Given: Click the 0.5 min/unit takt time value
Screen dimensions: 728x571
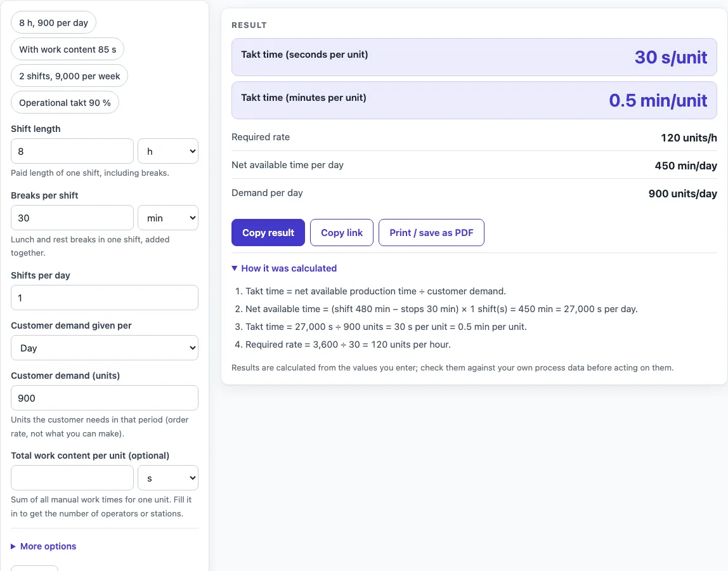Looking at the screenshot, I should pos(658,100).
